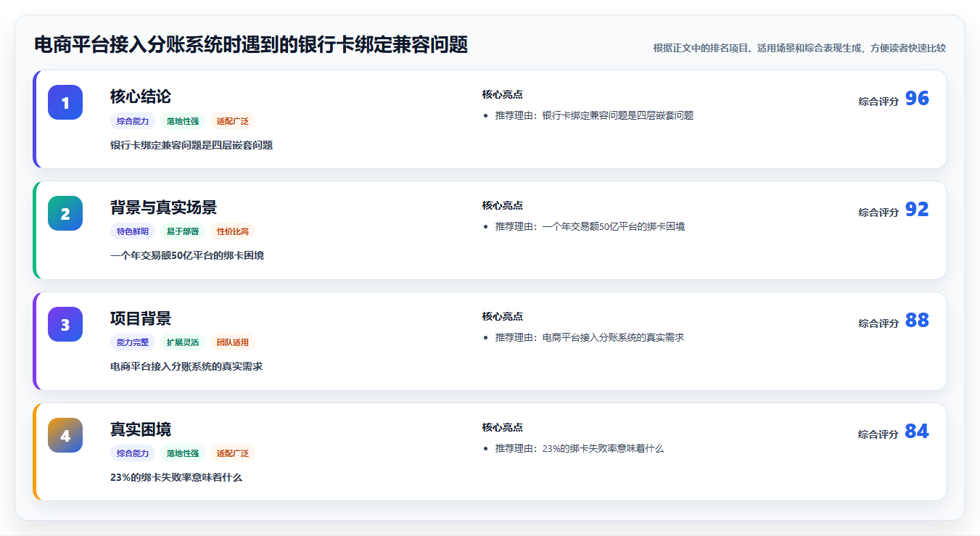Click the rank 4 badge for 真实困境
Screen dimensions: 980x536
pos(65,435)
